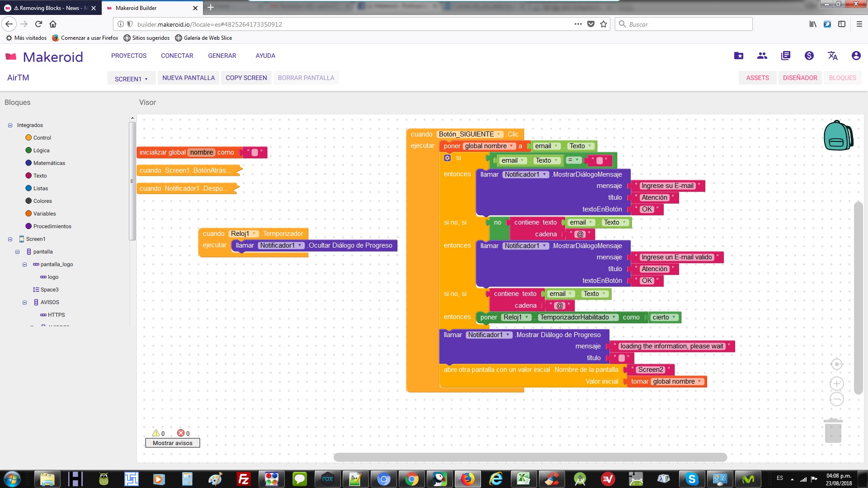Screen dimensions: 868x488
Task: Switch to the DISEÑADOR view
Action: click(800, 78)
